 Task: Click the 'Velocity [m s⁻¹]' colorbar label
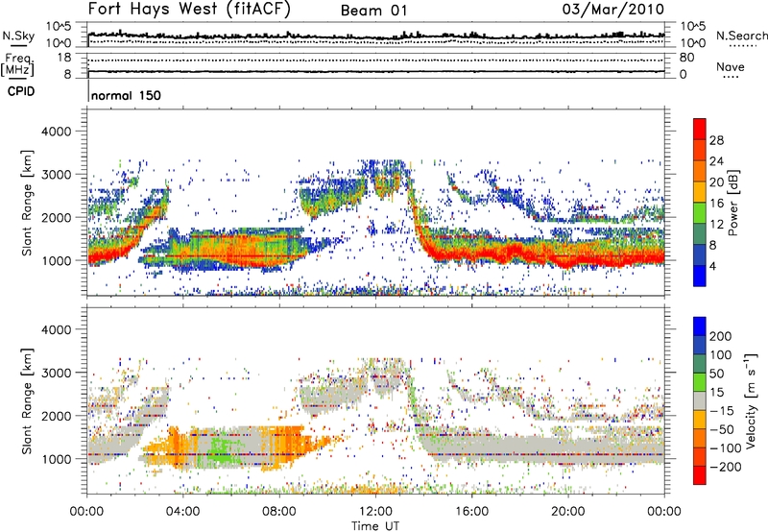tap(750, 400)
